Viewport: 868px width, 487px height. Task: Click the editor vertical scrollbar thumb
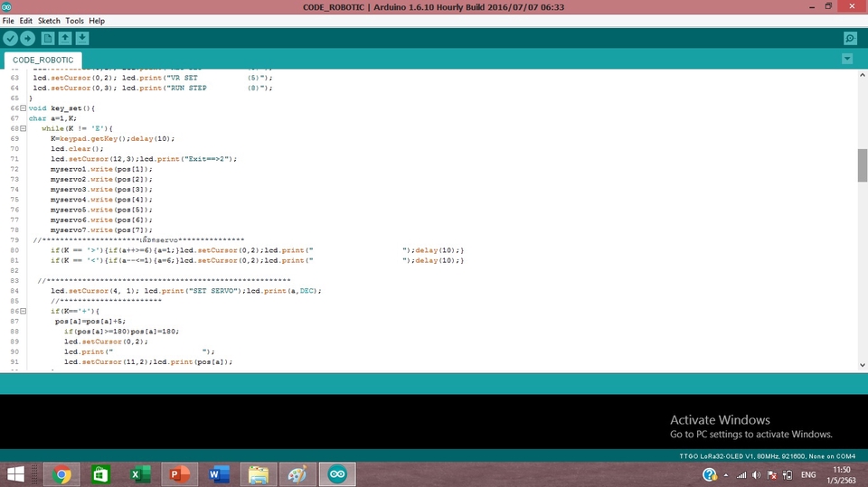[862, 165]
